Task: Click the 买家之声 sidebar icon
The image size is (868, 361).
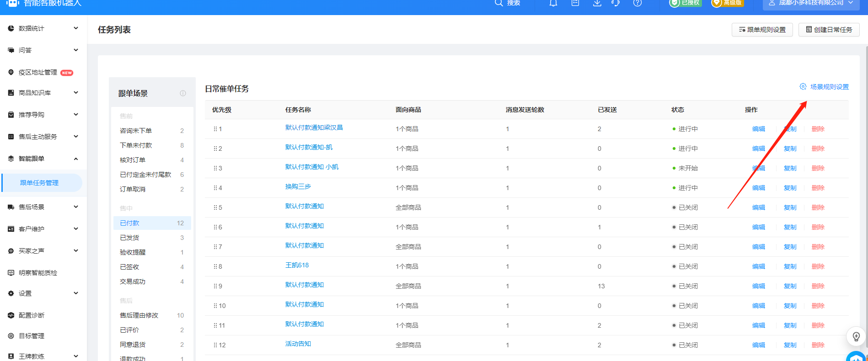Action: pos(11,251)
